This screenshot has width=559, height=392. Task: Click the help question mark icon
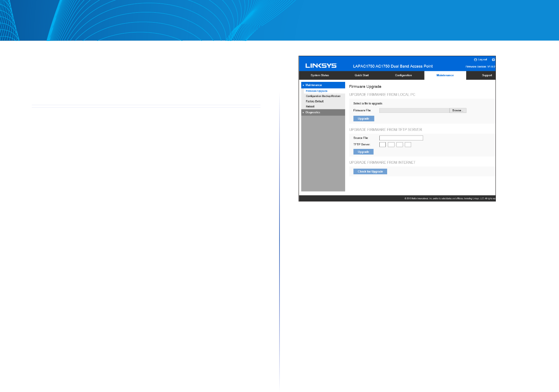(x=493, y=60)
